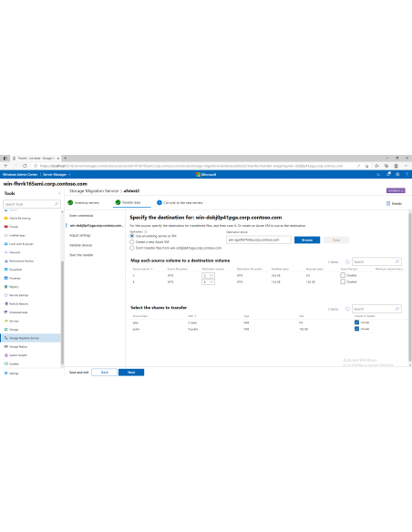Refresh the shares list
The width and height of the screenshot is (412, 532).
[x=347, y=309]
